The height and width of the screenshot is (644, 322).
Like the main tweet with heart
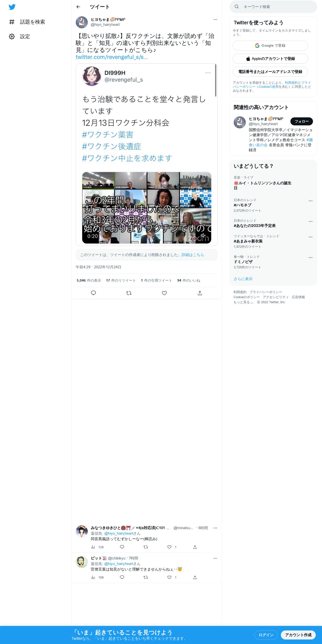point(164,293)
